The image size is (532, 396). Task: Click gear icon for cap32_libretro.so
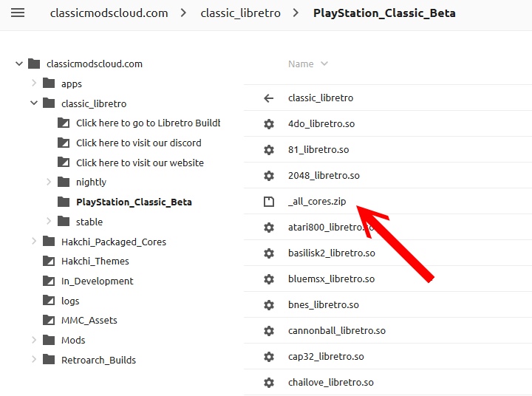pos(269,357)
